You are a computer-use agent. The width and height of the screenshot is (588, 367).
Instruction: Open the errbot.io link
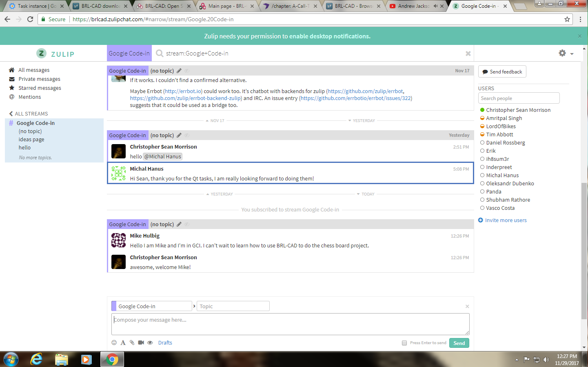[183, 91]
